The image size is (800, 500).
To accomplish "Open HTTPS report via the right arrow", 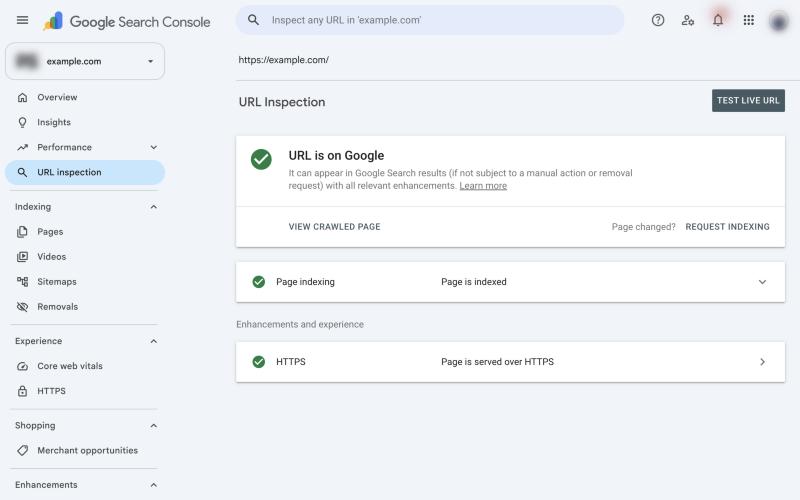I will [762, 362].
